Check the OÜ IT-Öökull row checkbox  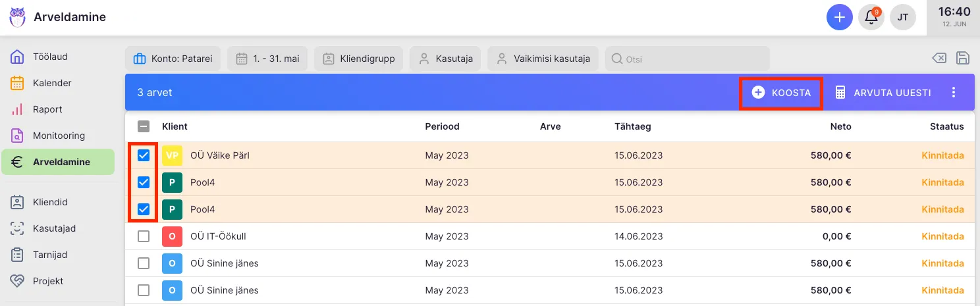[x=144, y=236]
